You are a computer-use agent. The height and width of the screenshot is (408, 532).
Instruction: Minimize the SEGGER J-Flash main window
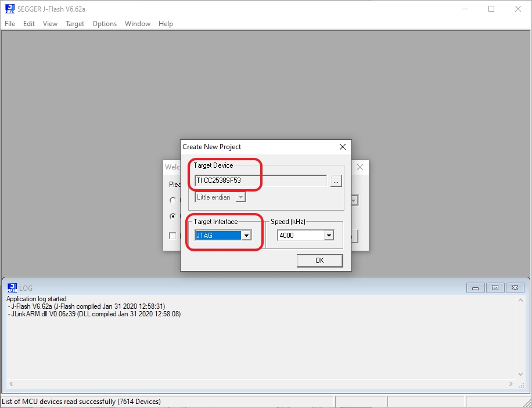click(x=465, y=9)
